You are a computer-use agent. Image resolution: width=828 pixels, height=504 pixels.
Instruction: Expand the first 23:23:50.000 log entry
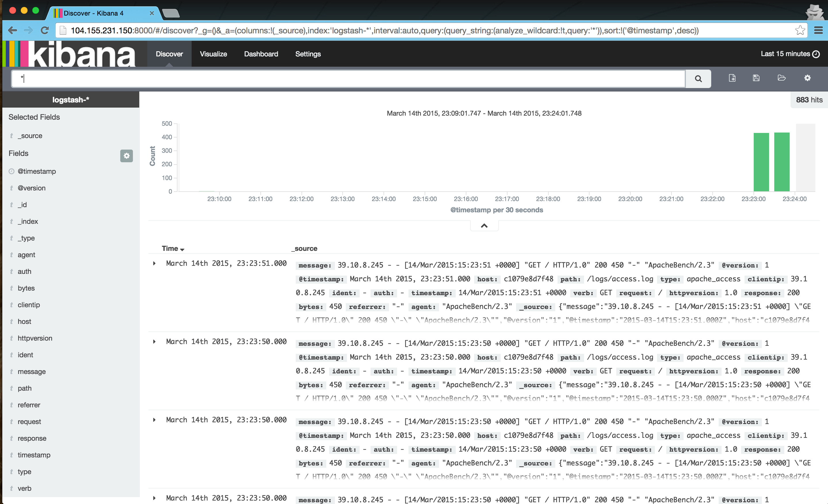(154, 342)
